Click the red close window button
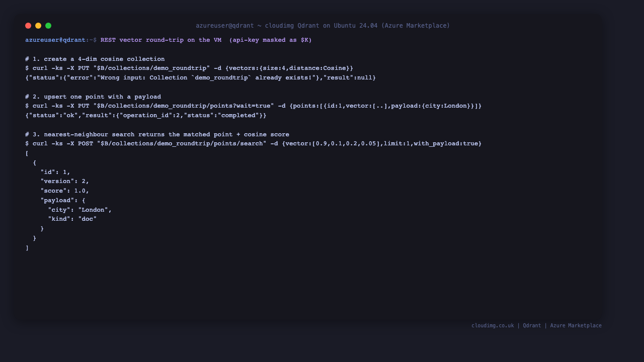 coord(28,26)
